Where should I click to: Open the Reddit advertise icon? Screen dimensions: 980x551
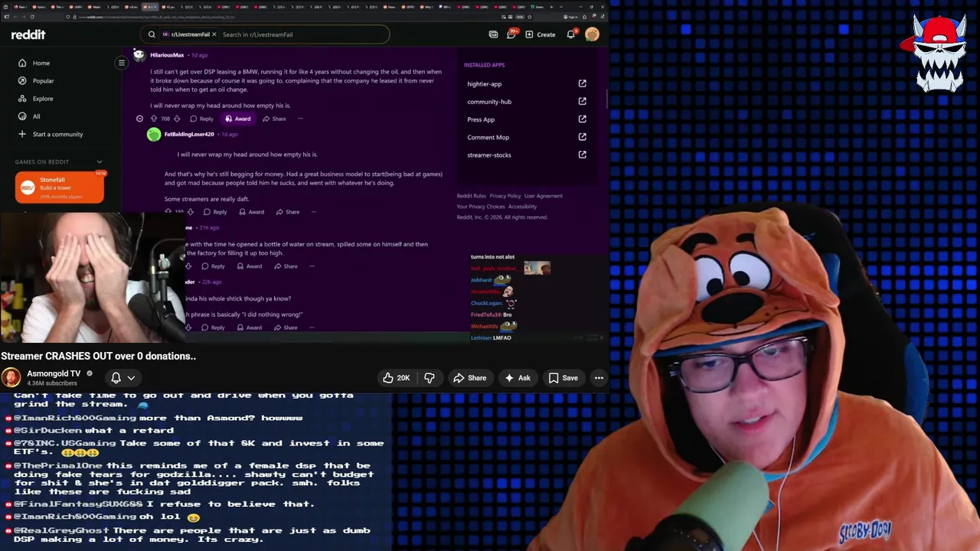[x=493, y=34]
